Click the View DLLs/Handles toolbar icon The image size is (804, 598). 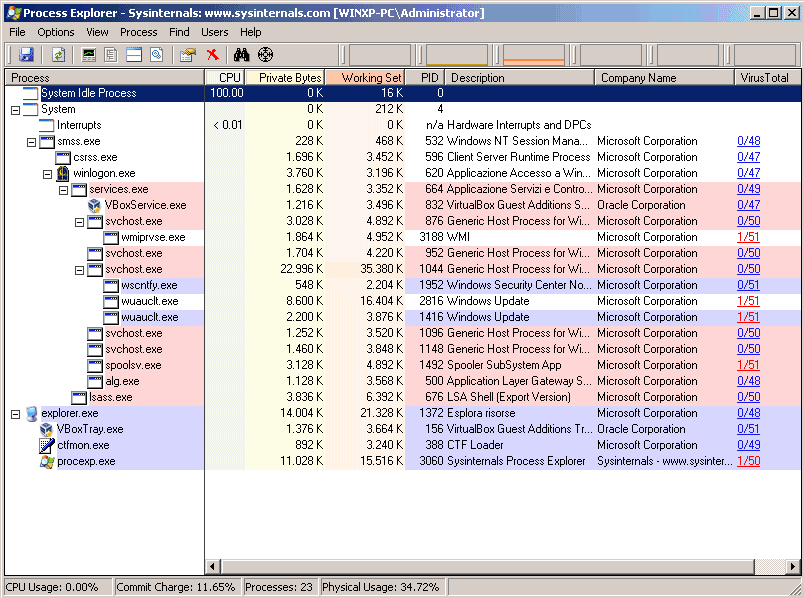coord(156,54)
